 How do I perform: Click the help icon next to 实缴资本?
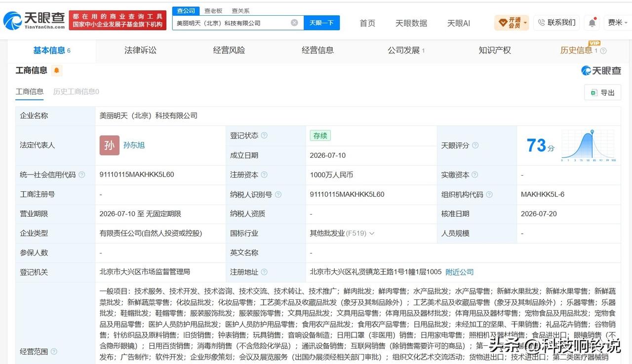(475, 175)
